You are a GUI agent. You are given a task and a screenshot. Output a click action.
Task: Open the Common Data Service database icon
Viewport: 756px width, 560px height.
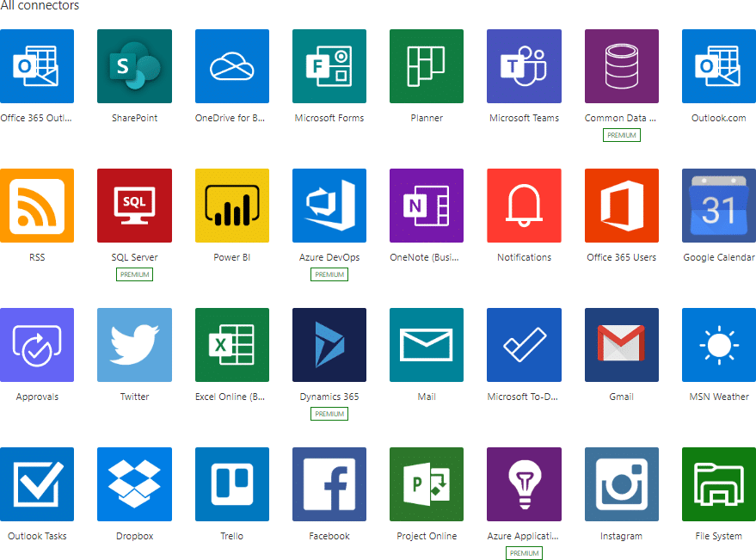(x=622, y=66)
